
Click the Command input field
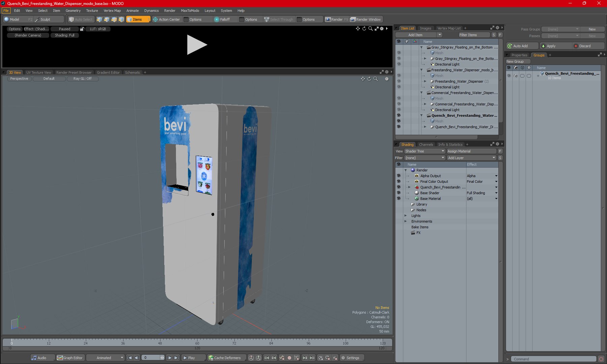[554, 359]
